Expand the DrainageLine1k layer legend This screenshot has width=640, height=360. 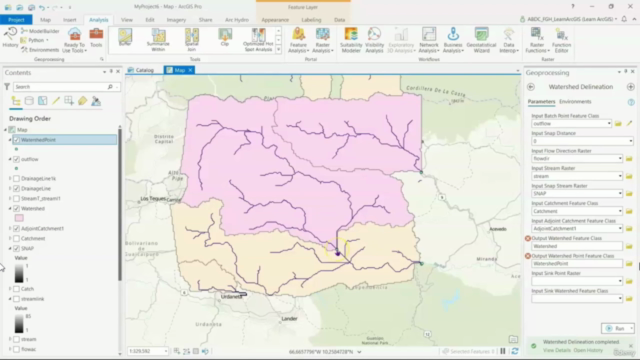[10, 178]
